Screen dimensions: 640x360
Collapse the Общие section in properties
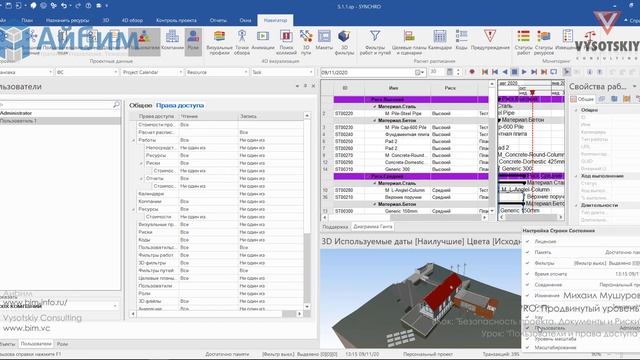click(x=576, y=110)
